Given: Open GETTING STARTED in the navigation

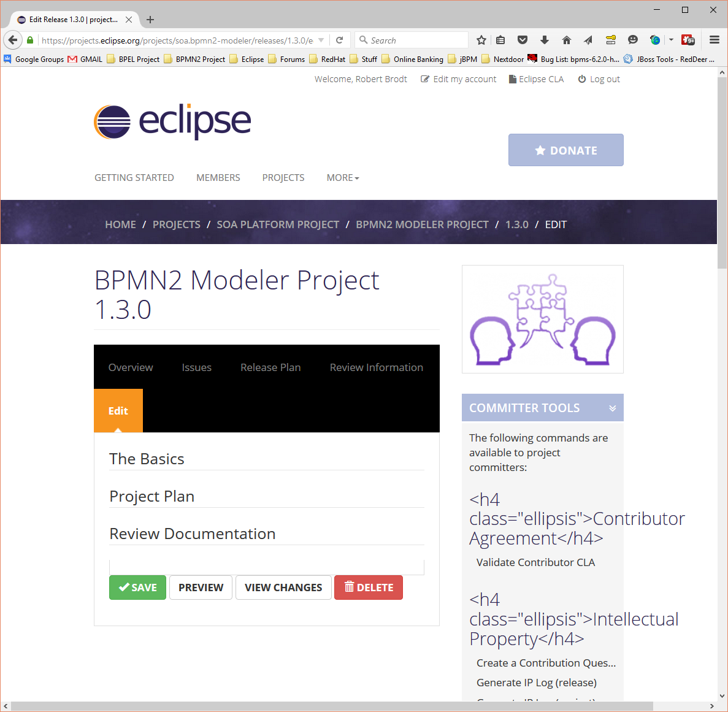Looking at the screenshot, I should (134, 178).
